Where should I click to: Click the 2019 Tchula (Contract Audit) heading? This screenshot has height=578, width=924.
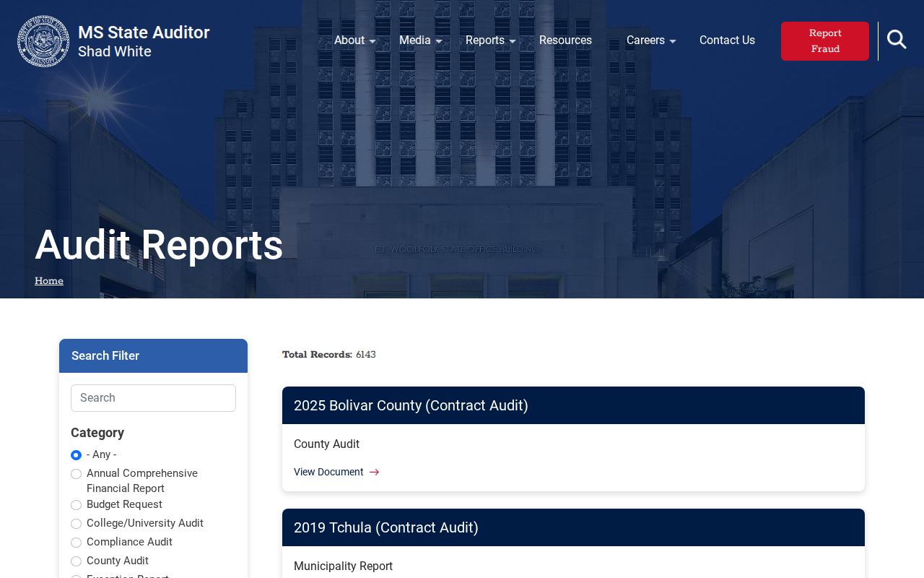coord(386,527)
